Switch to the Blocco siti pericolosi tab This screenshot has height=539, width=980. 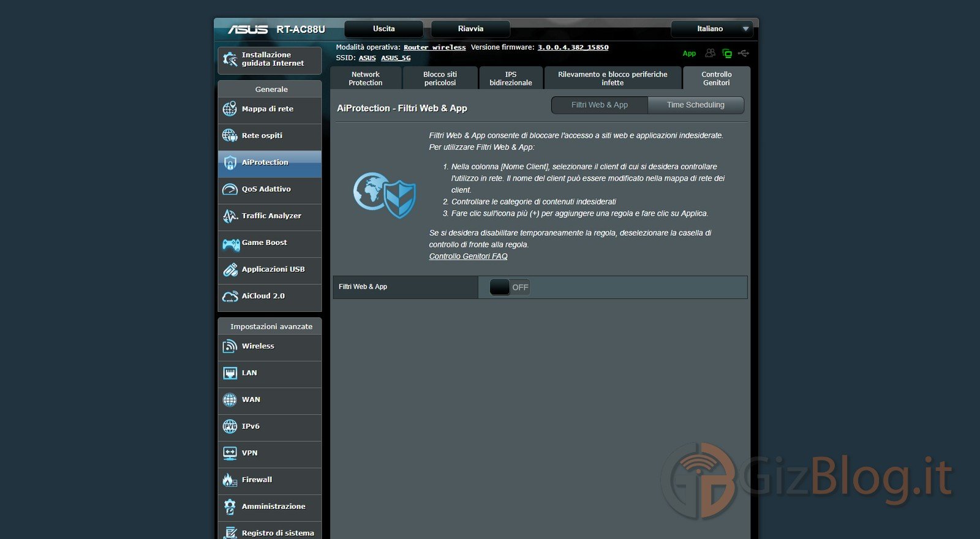click(x=440, y=78)
